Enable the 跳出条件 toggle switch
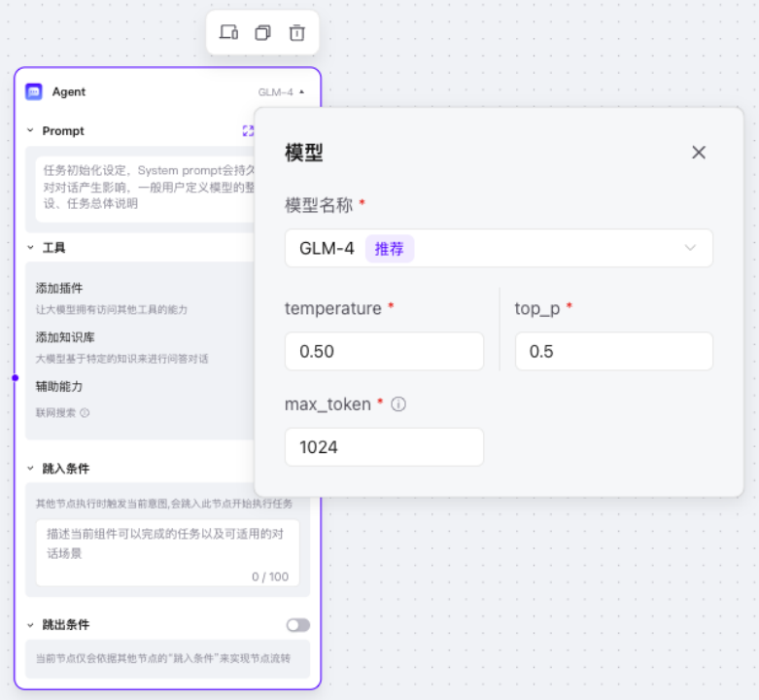 pos(297,625)
